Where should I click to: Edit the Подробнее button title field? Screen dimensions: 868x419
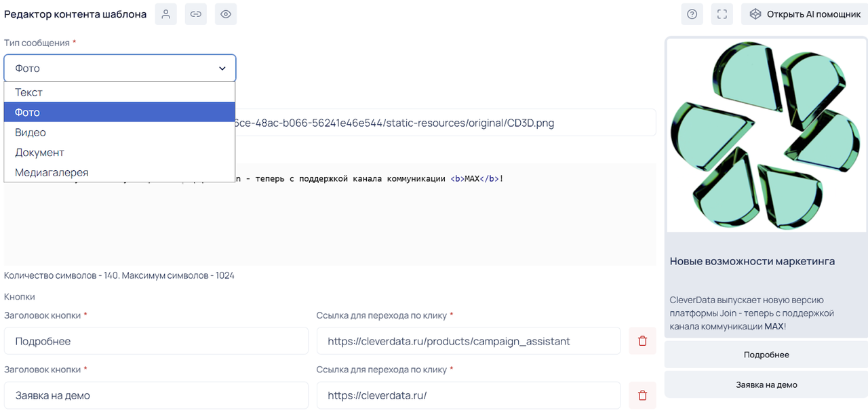pos(156,341)
